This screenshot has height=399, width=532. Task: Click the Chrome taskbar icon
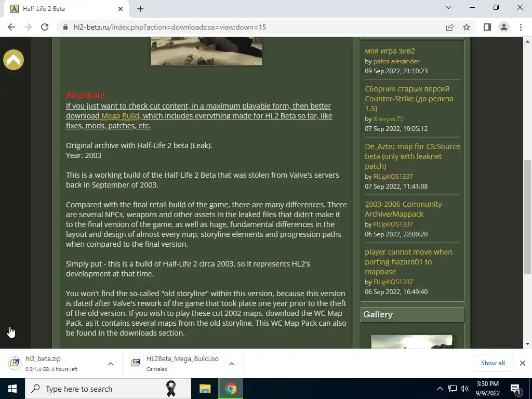pos(230,389)
